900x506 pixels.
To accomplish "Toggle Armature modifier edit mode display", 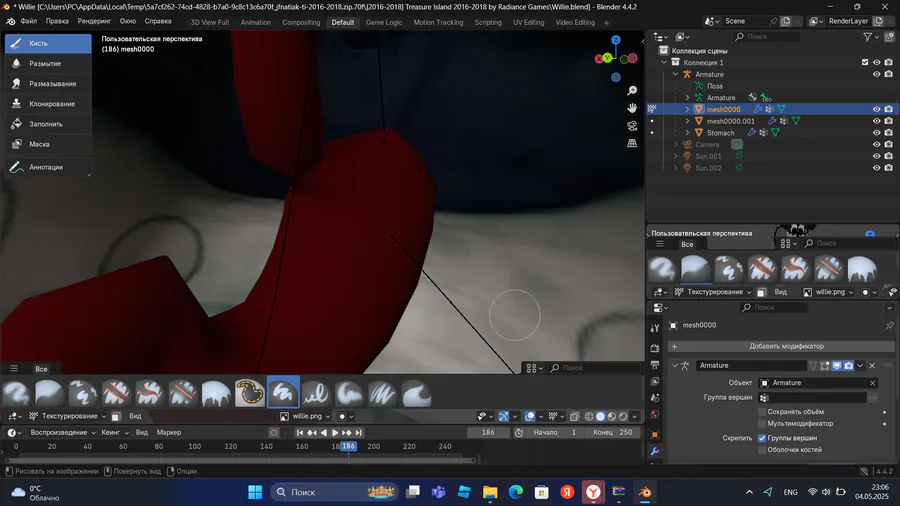I will point(825,365).
